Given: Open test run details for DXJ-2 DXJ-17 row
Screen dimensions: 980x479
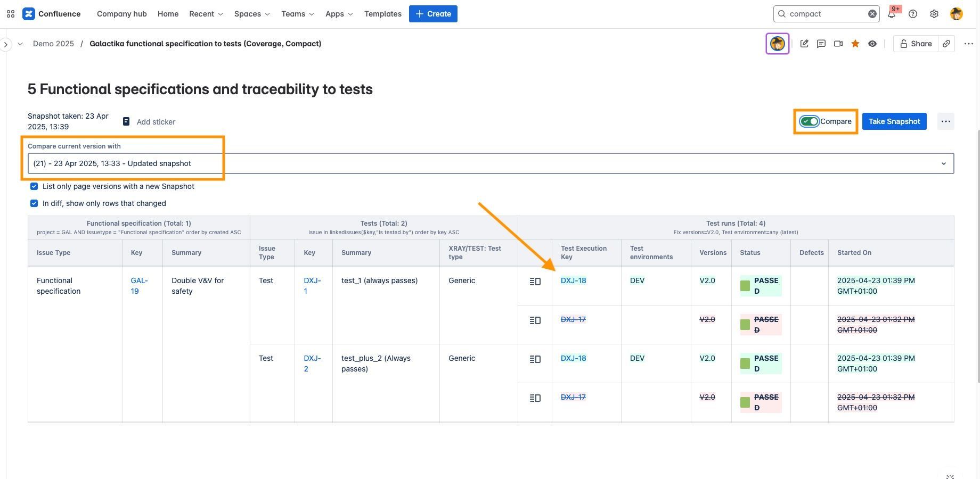Looking at the screenshot, I should tap(535, 398).
